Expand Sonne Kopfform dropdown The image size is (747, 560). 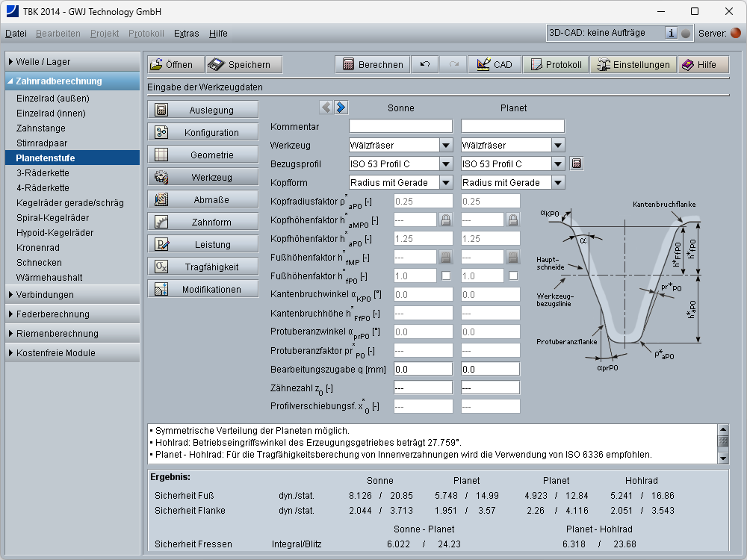(446, 182)
